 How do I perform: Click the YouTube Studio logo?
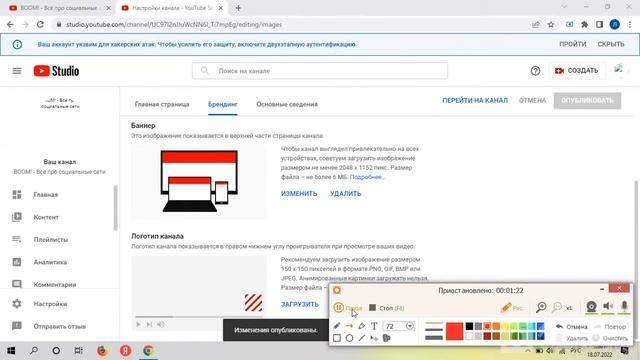(x=56, y=71)
